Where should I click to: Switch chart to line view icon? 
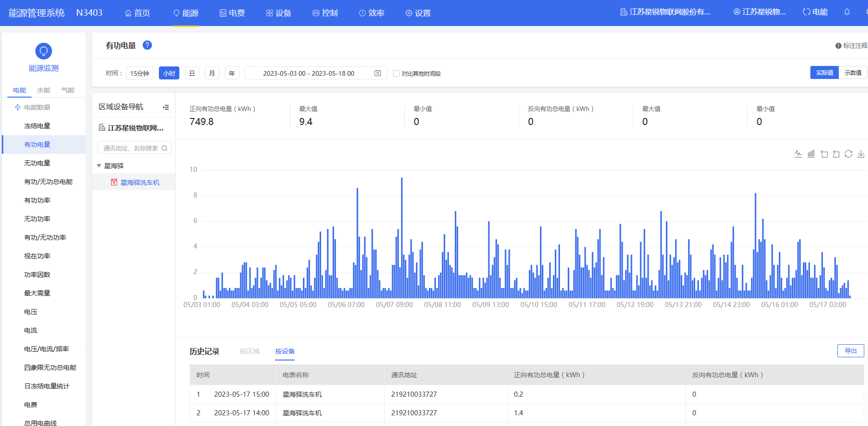(798, 154)
